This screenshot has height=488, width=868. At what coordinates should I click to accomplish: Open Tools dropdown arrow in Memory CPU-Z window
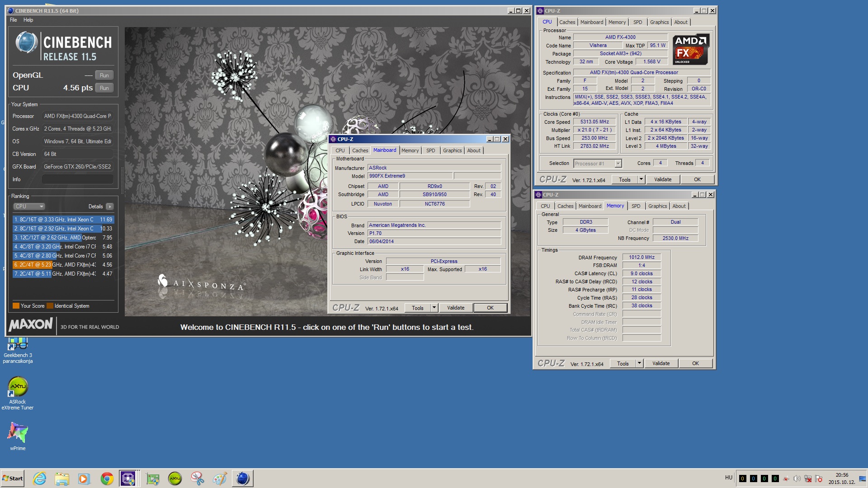[x=639, y=363]
